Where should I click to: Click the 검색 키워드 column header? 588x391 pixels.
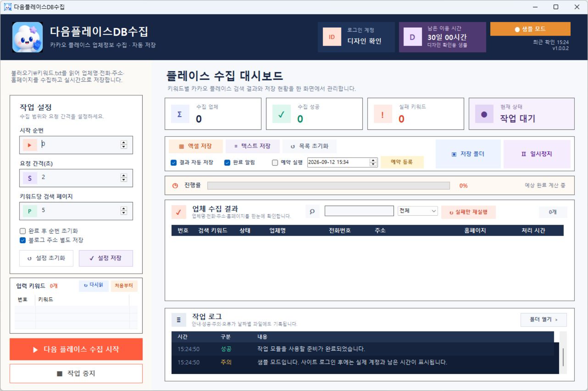213,230
